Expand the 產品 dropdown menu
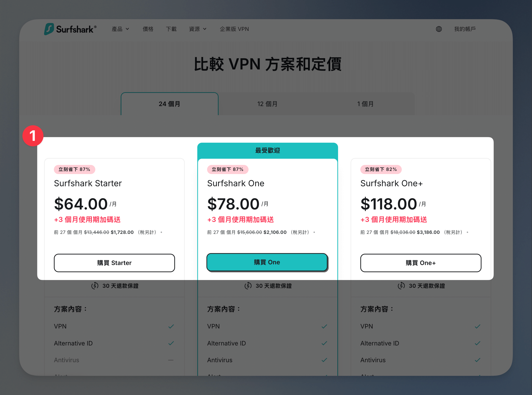 120,29
